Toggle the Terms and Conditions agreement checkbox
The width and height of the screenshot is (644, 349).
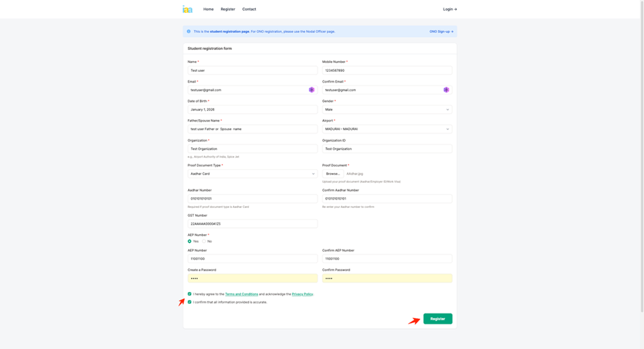(x=190, y=294)
